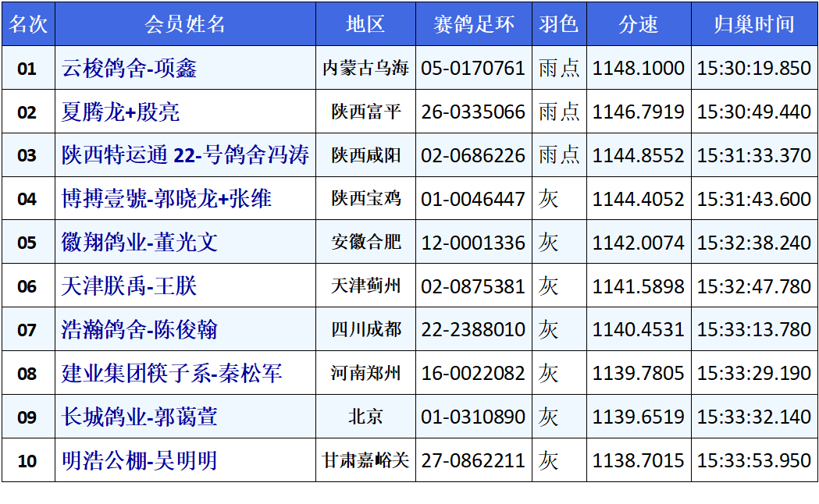Select 建业集团筷子系-秦松军 member link
The width and height of the screenshot is (819, 504).
click(x=172, y=374)
